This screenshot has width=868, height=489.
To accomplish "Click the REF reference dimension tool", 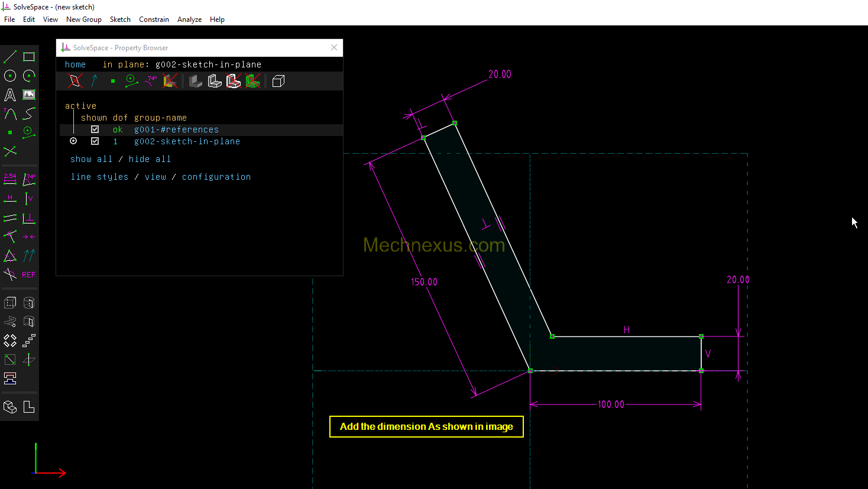I will click(29, 275).
